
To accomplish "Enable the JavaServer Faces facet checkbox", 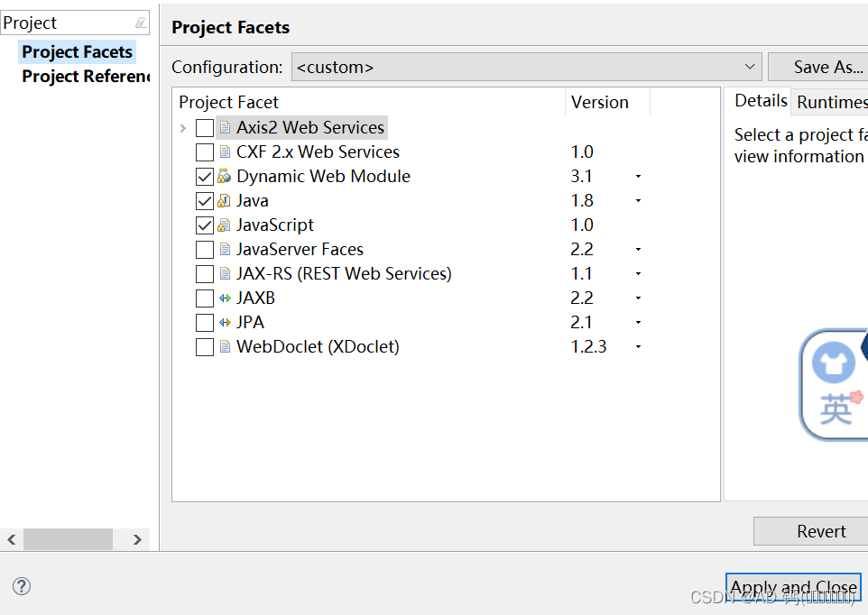I will pyautogui.click(x=205, y=250).
